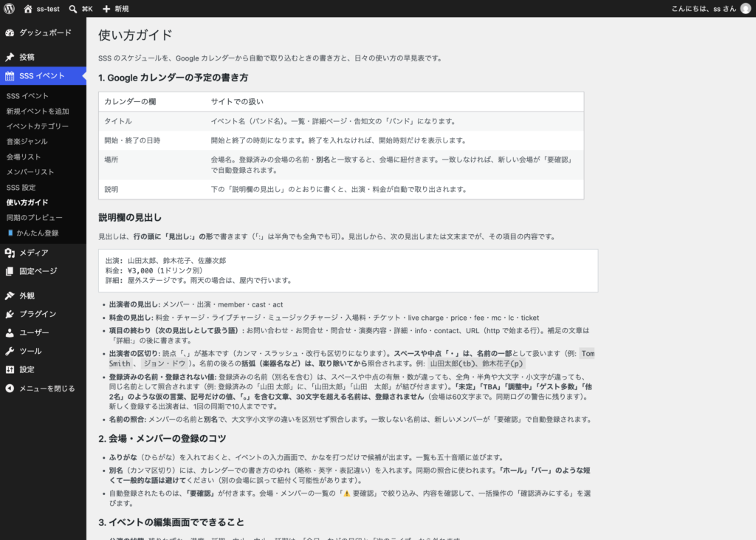Click the 出演: 山田太郎 example line
Viewport: 756px width, 540px height.
click(166, 261)
